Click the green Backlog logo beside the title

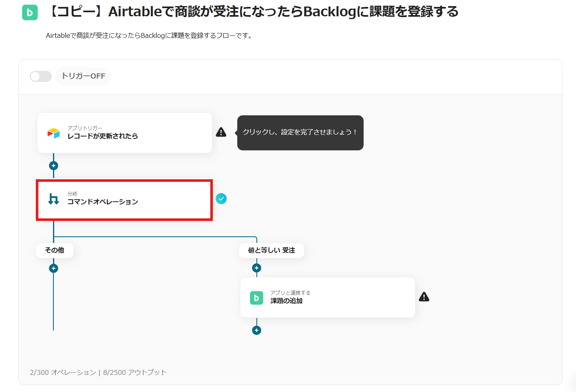pos(30,13)
